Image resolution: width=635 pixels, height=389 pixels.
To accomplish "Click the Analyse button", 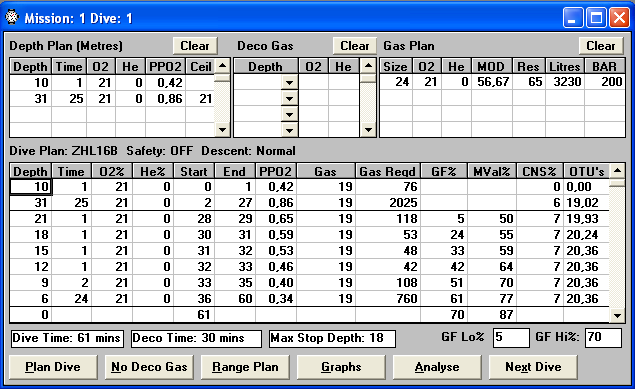I will click(437, 367).
